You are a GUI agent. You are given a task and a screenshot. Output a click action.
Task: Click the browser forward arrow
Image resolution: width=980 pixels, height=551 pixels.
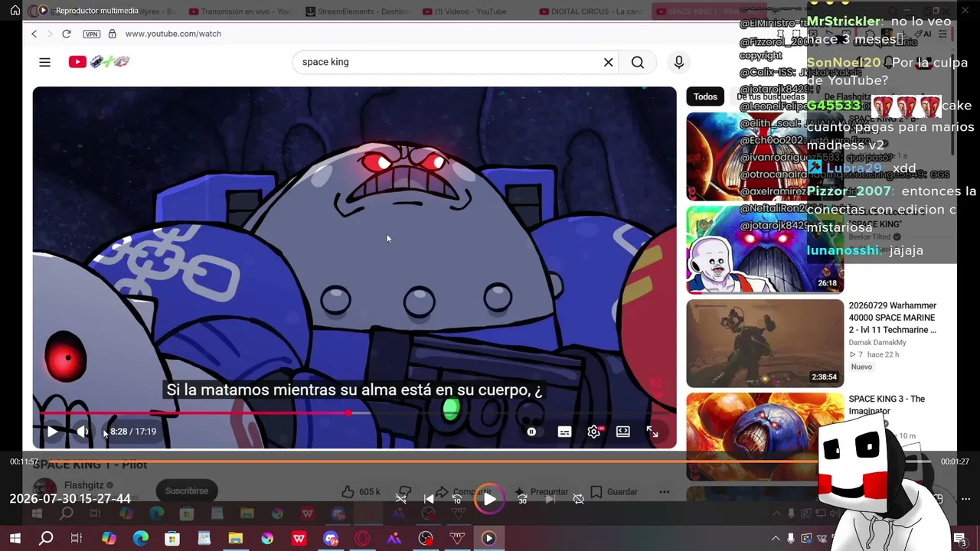[x=50, y=34]
